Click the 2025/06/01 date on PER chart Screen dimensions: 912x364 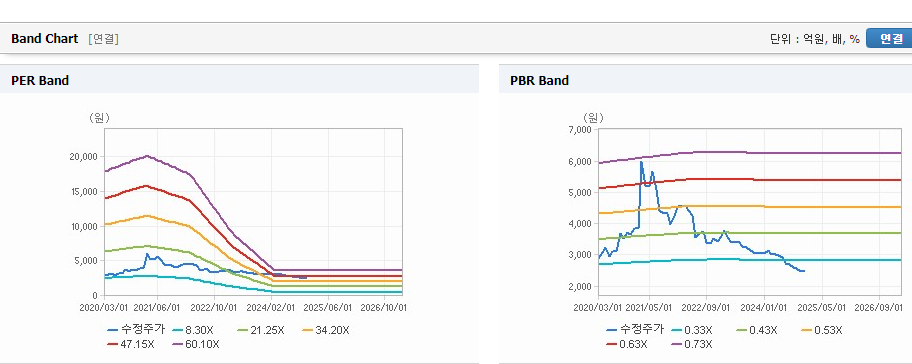(329, 307)
